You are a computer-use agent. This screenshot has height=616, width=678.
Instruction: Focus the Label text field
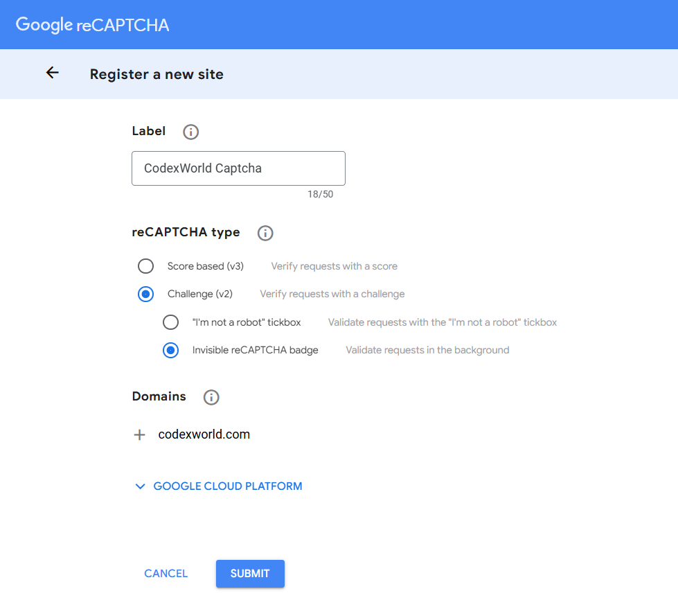(238, 168)
